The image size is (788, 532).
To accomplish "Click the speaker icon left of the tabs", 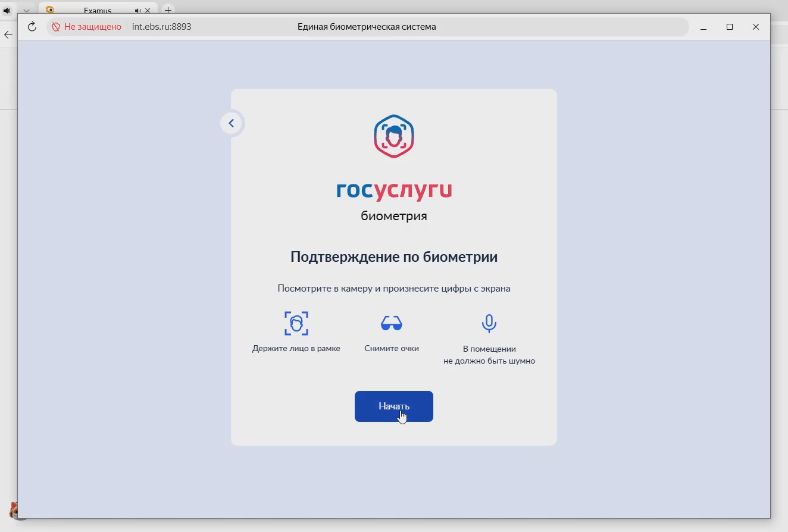I will click(x=7, y=11).
